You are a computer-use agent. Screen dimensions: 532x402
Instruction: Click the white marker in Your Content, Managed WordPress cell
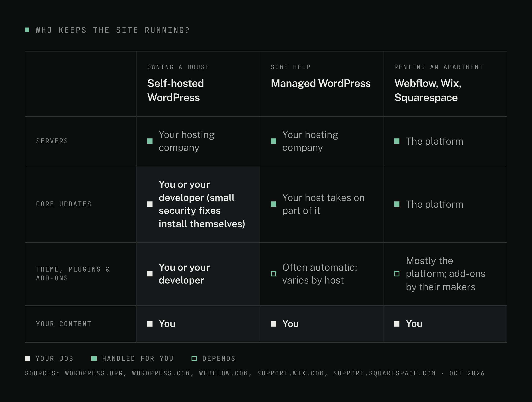click(x=274, y=324)
